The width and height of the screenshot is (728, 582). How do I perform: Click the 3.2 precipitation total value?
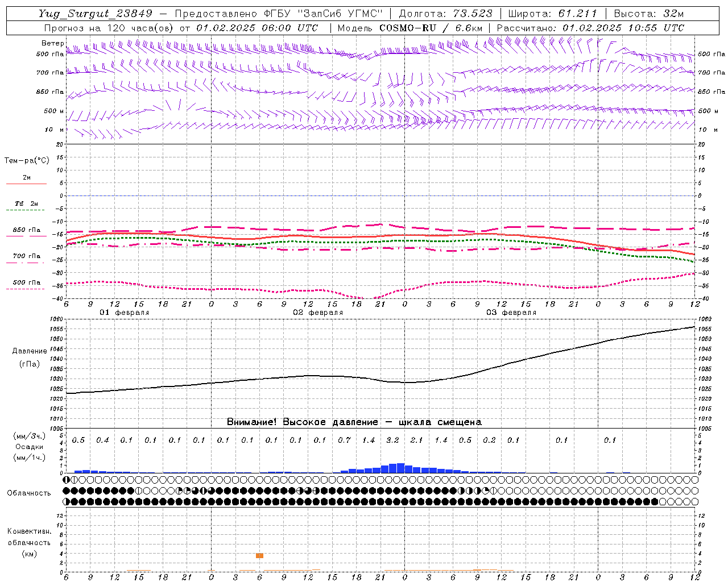392,440
